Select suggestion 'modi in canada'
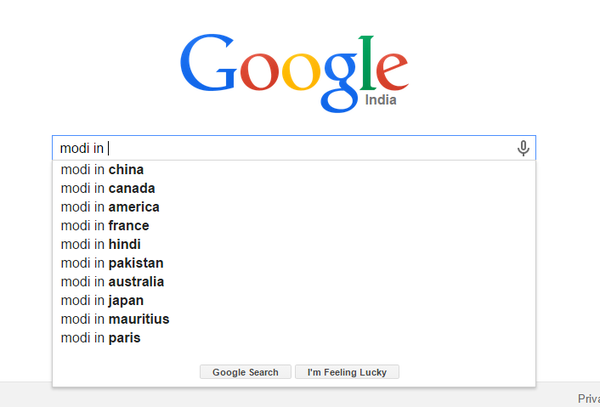This screenshot has height=407, width=600. (294, 188)
